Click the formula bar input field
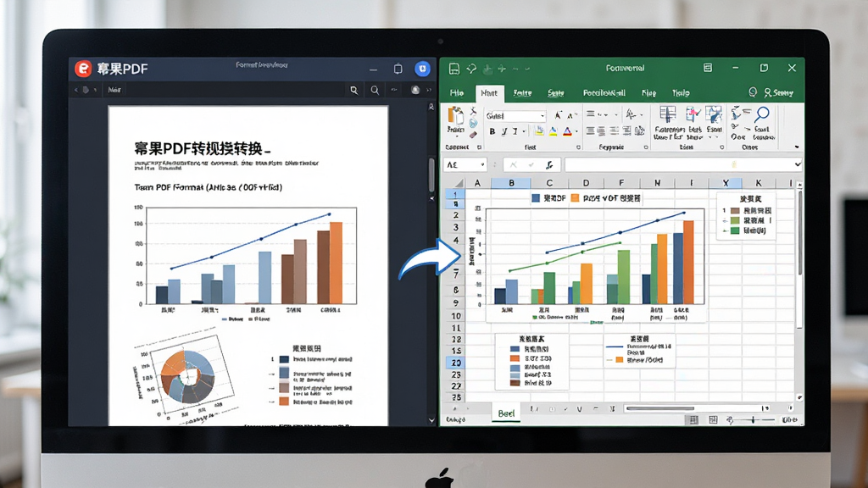 pyautogui.click(x=679, y=165)
